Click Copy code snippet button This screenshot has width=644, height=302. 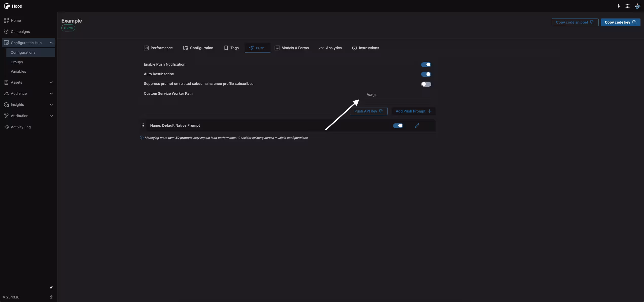(575, 22)
